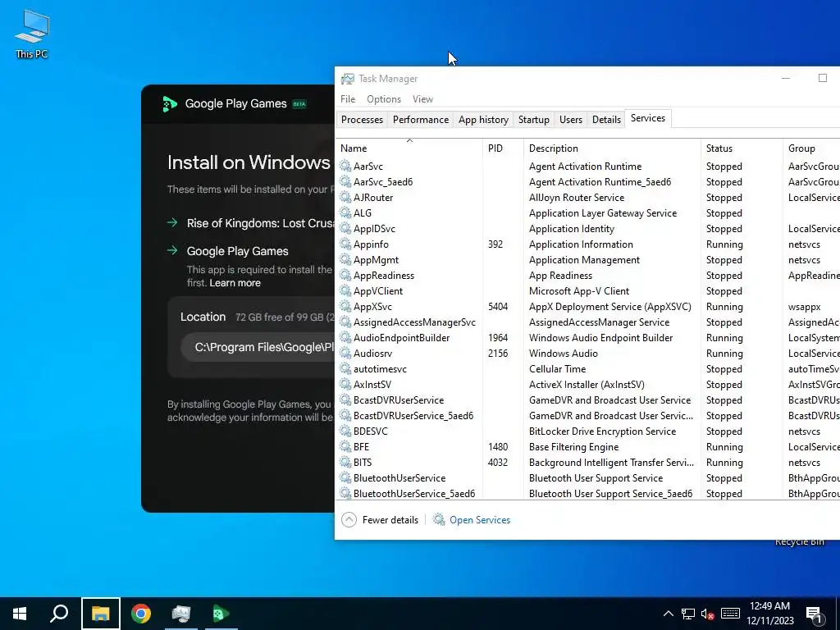Select the BluetoothUserService_5aed6 service
Image resolution: width=840 pixels, height=630 pixels.
click(x=413, y=493)
